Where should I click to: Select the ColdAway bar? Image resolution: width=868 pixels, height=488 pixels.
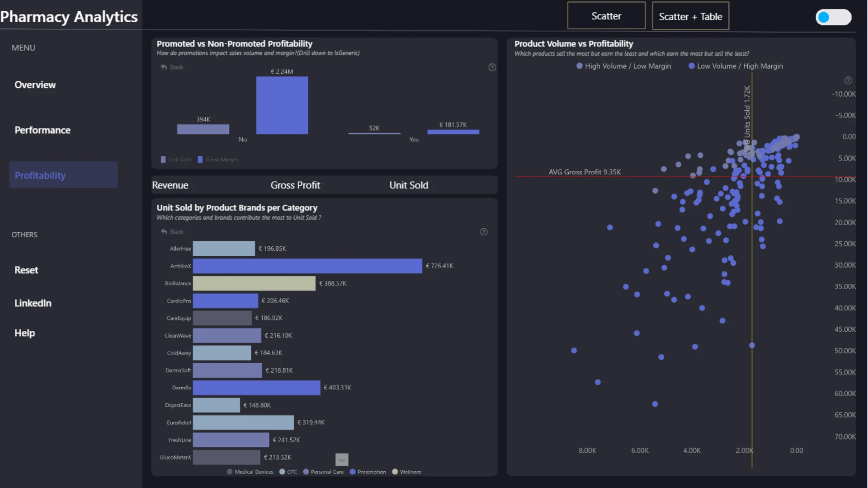[x=222, y=353]
